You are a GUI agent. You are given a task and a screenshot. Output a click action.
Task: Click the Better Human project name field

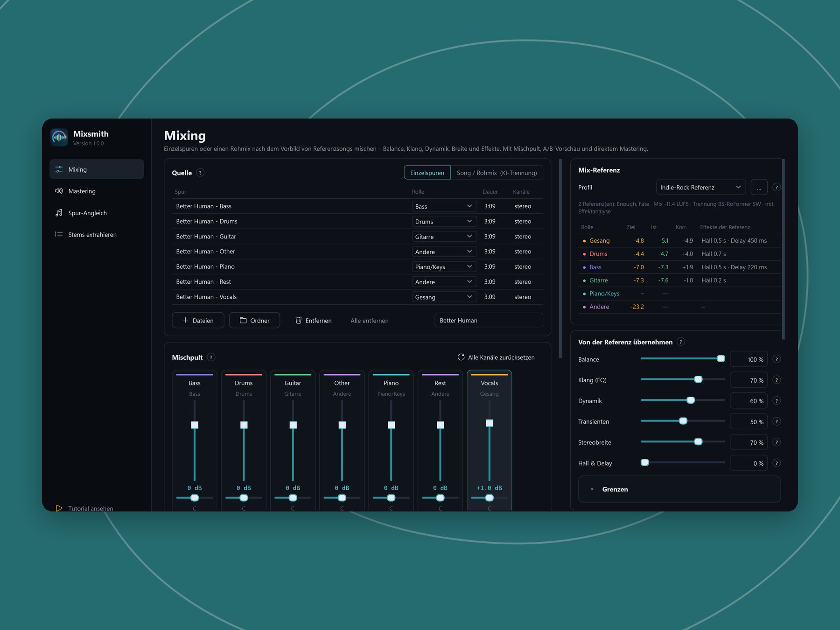tap(489, 320)
